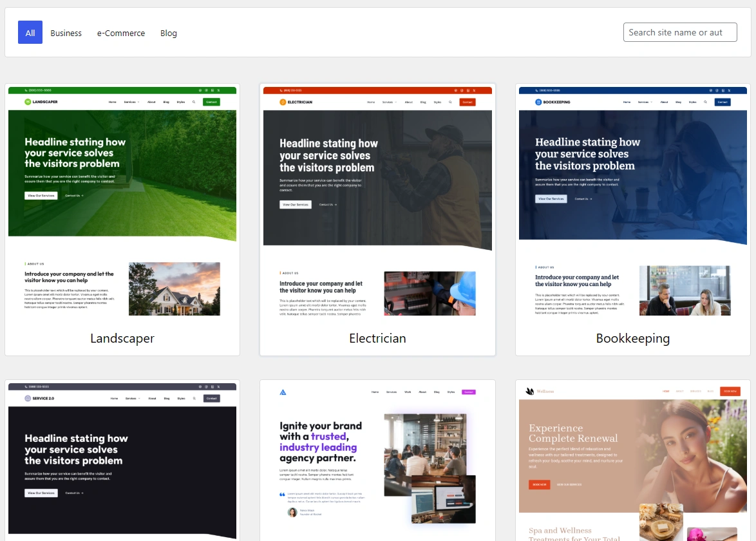Click an Instagram icon in Electrician's top bar
The image size is (756, 541).
461,90
